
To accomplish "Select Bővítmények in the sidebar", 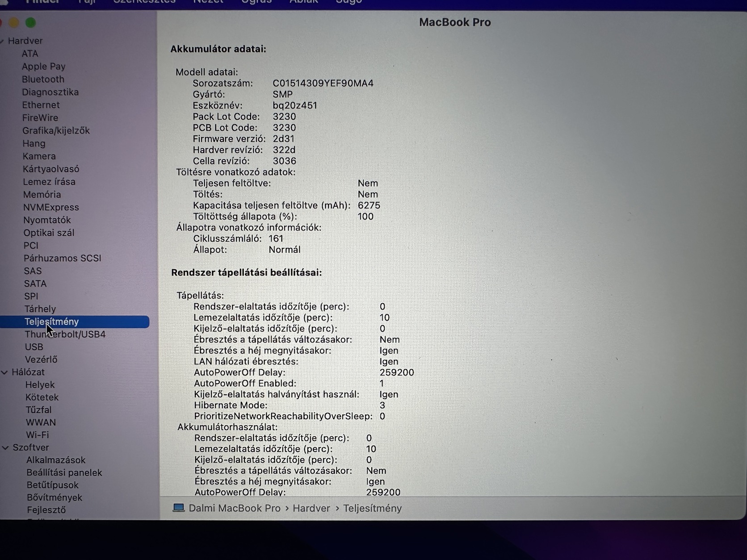I will [55, 497].
